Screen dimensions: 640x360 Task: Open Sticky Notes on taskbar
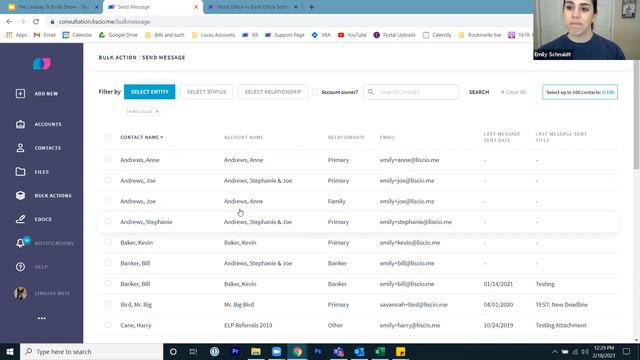coord(400,351)
